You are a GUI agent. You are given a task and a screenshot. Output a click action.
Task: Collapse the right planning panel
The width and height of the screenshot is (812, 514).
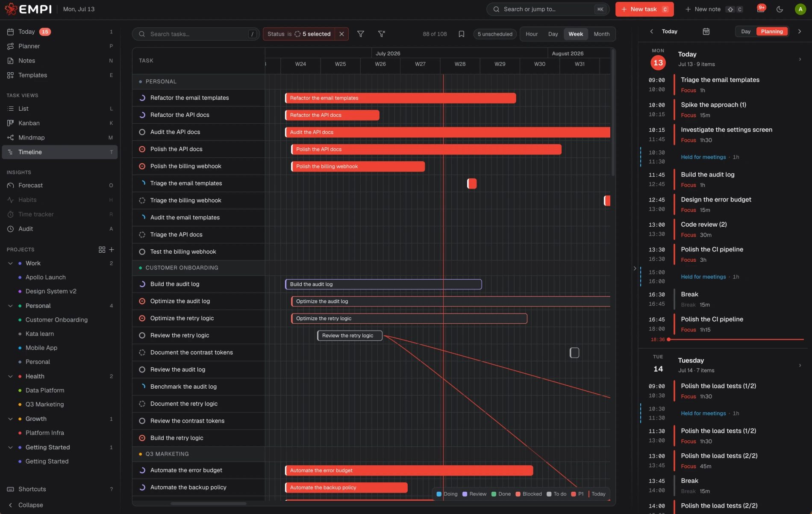(635, 268)
